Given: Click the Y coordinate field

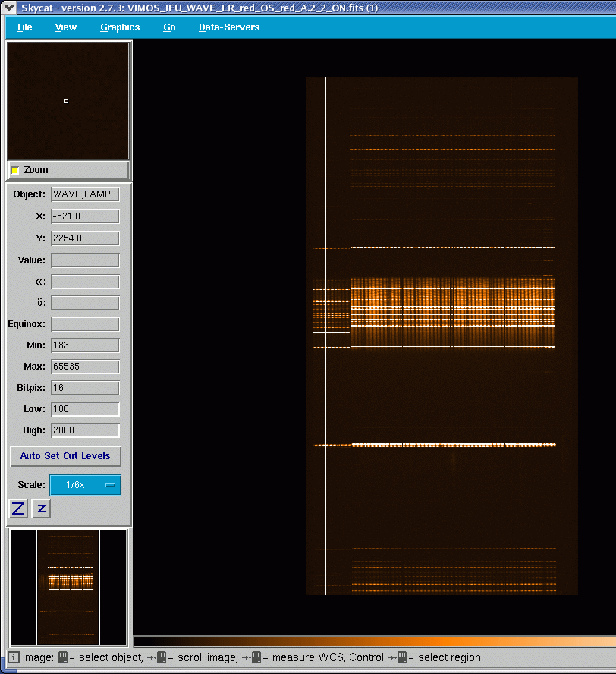Looking at the screenshot, I should coord(85,238).
